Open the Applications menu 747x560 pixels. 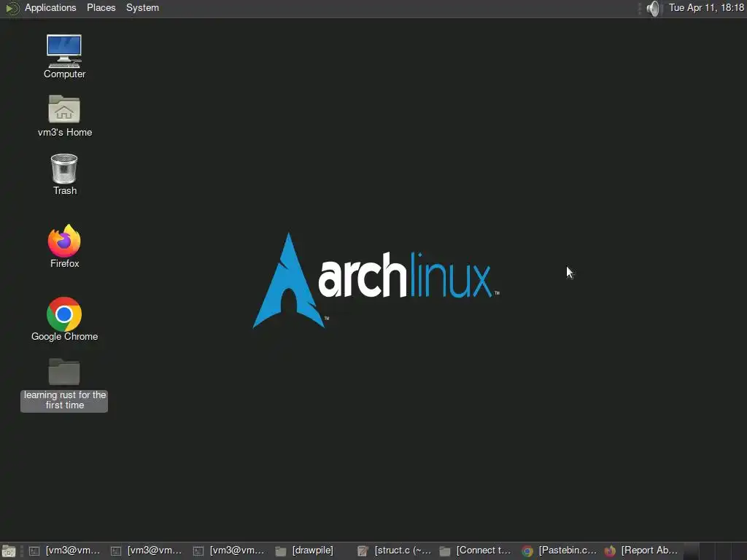click(x=50, y=8)
